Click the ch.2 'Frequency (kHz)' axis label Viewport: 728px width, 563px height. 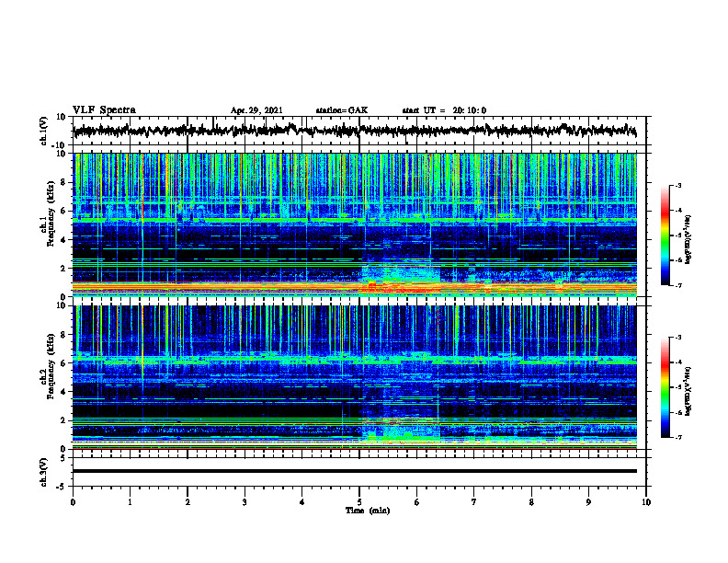(51, 366)
